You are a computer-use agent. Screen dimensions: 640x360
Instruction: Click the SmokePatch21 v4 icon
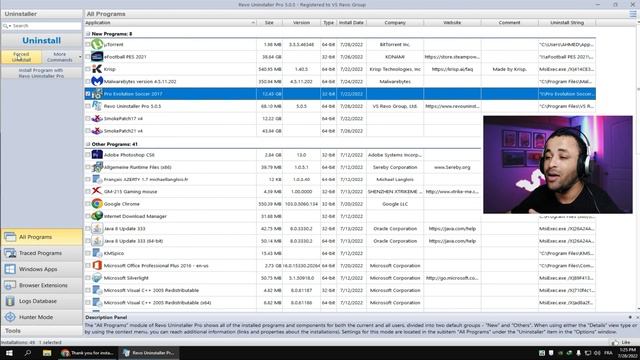pyautogui.click(x=97, y=131)
